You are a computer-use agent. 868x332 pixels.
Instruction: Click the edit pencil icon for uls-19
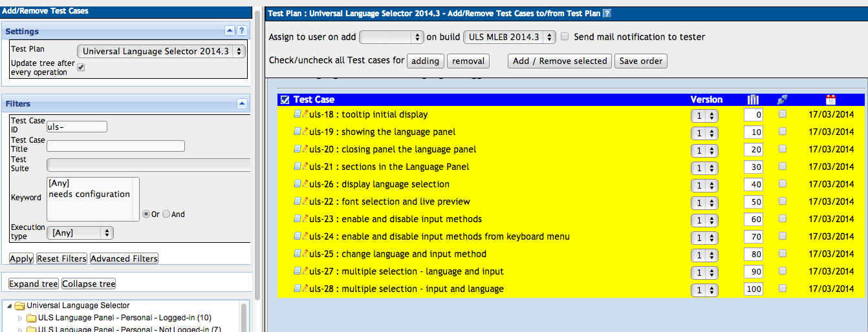pos(305,131)
